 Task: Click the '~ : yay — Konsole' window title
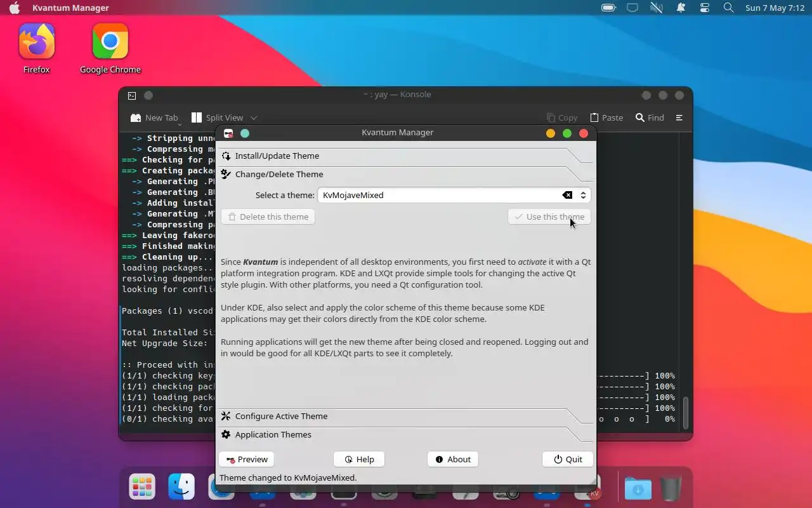click(x=397, y=94)
